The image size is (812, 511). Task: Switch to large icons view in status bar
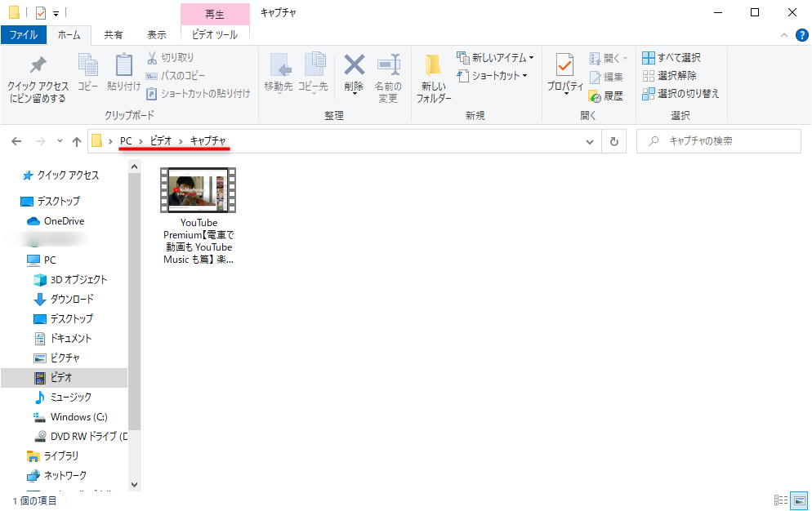pos(800,500)
